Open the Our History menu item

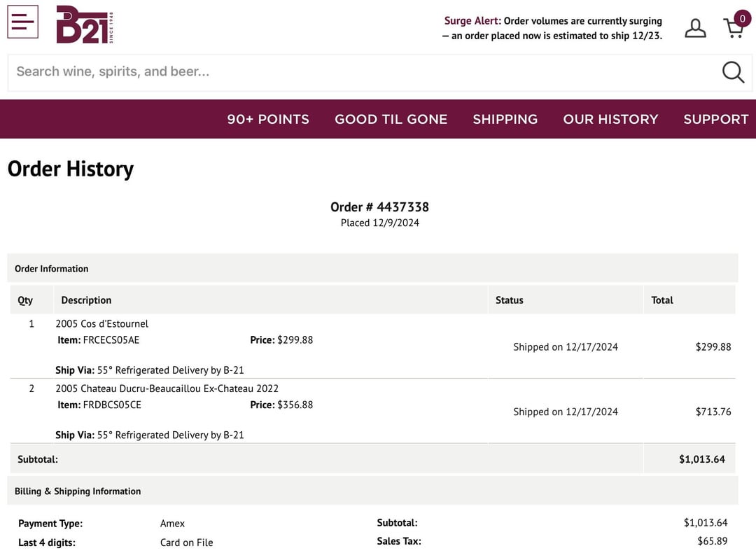pyautogui.click(x=610, y=119)
